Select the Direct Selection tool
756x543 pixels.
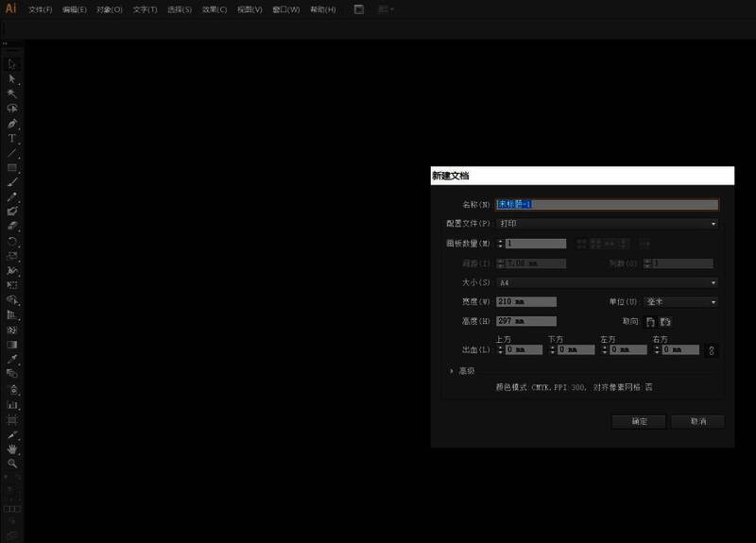point(12,78)
